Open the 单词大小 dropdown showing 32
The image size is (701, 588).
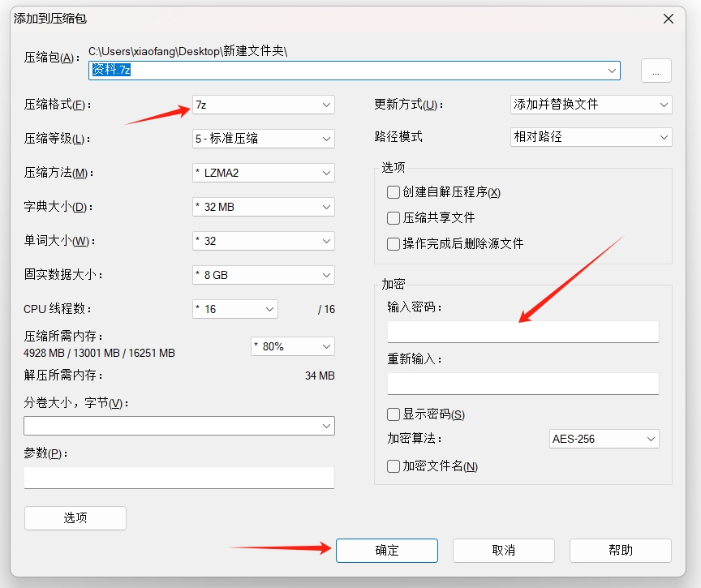[x=264, y=241]
